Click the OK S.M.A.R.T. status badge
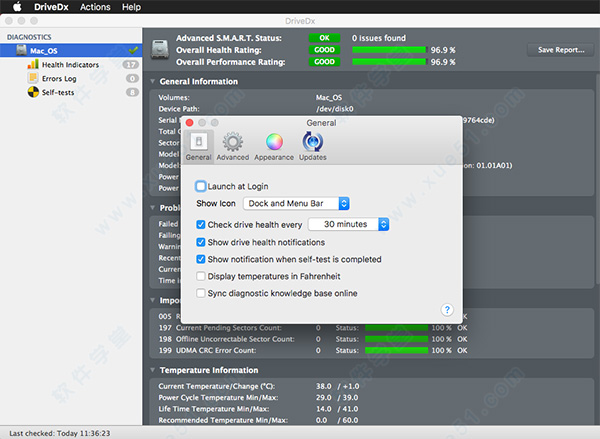 [x=324, y=38]
